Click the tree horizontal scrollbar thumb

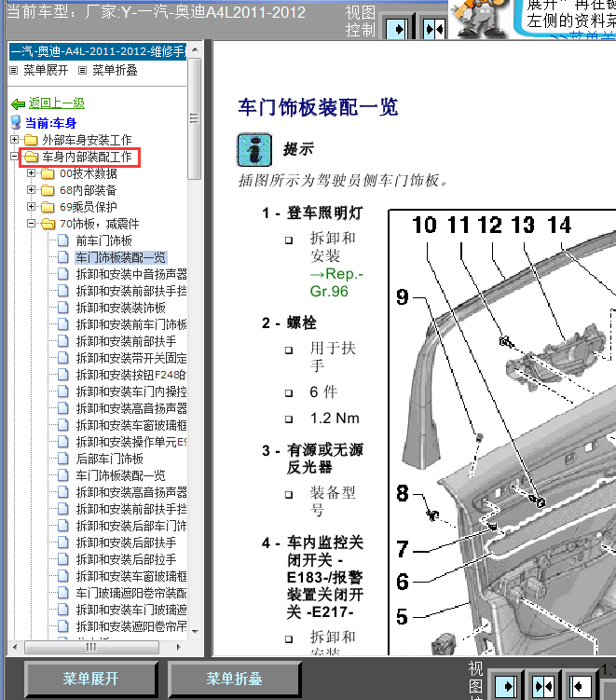91,647
